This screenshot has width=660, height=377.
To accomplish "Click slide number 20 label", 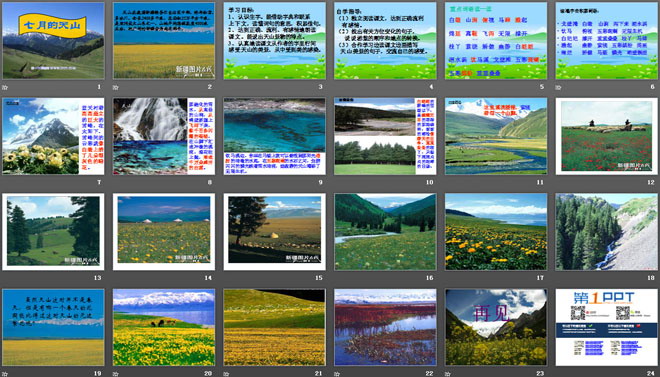I will click(208, 373).
